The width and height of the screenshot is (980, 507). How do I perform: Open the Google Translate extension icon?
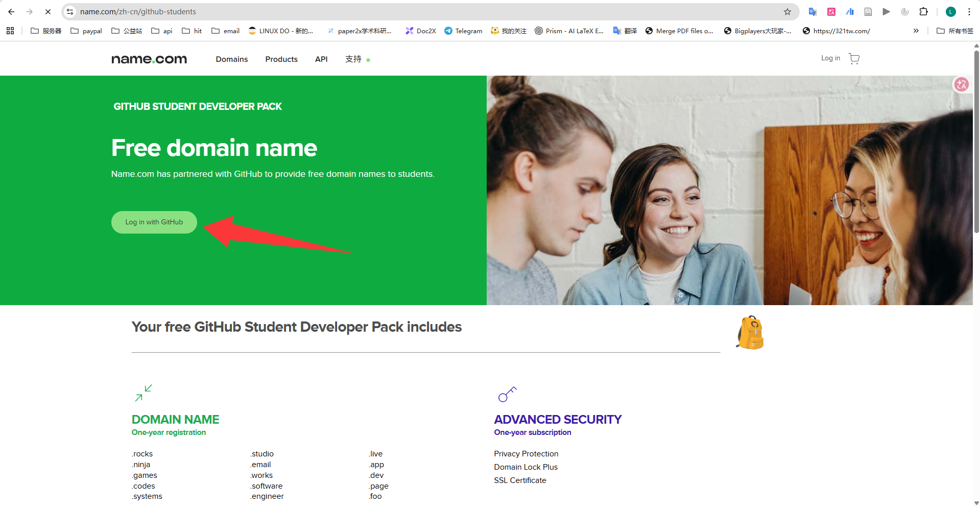pos(812,12)
